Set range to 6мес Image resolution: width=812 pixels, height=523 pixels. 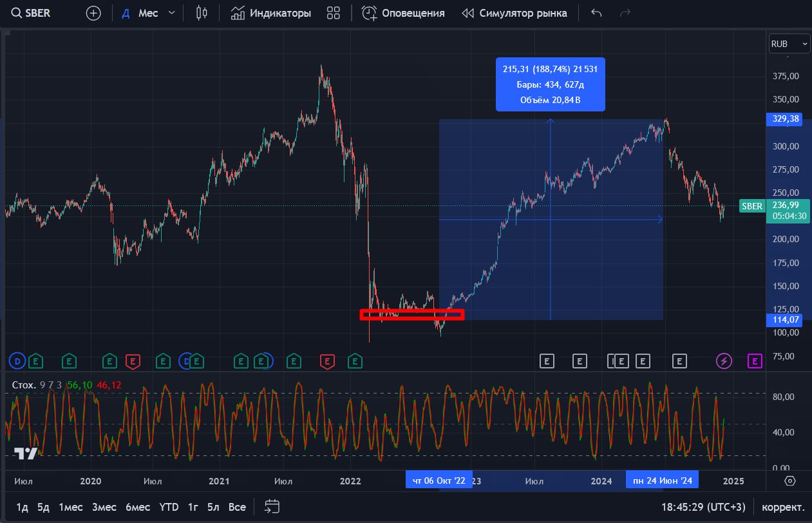point(138,507)
